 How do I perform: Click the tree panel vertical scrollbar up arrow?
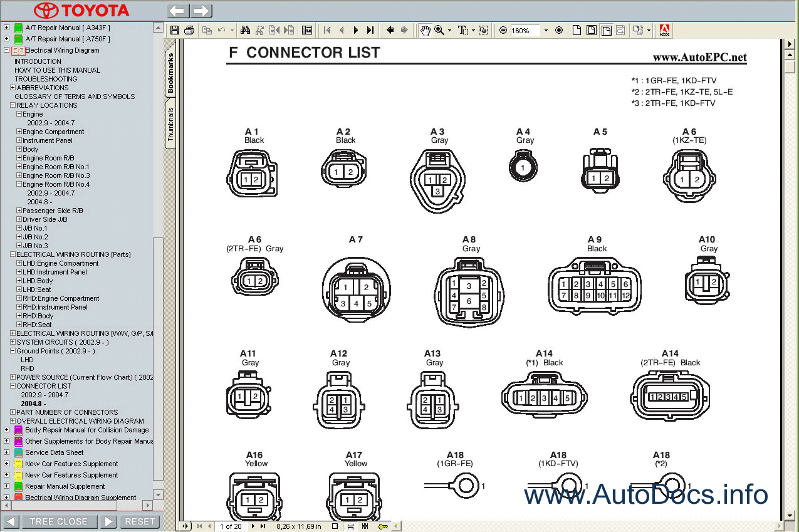(157, 28)
